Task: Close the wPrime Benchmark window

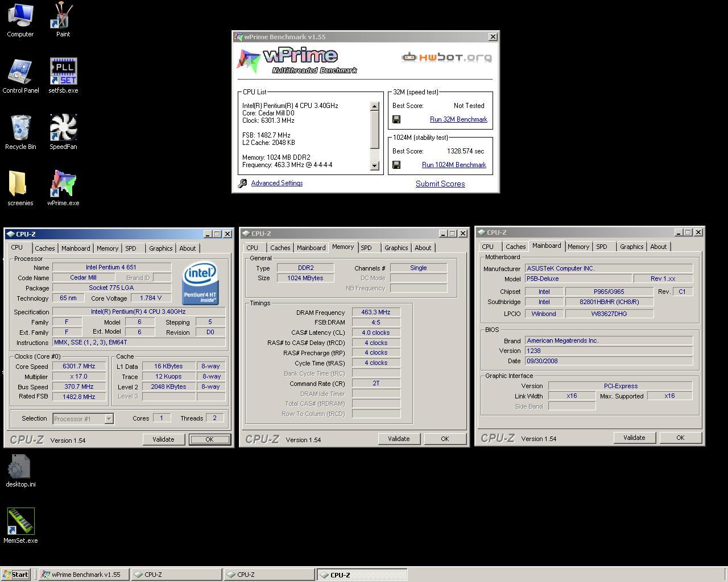Action: coord(493,37)
